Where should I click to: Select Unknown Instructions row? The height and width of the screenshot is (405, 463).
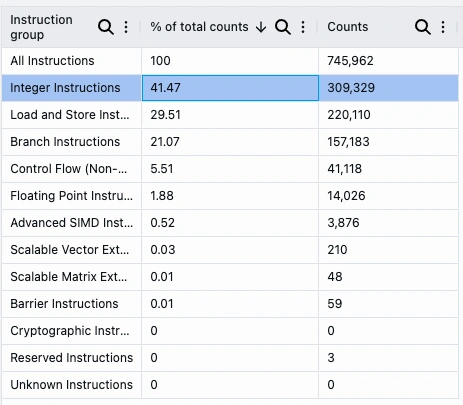pyautogui.click(x=230, y=385)
